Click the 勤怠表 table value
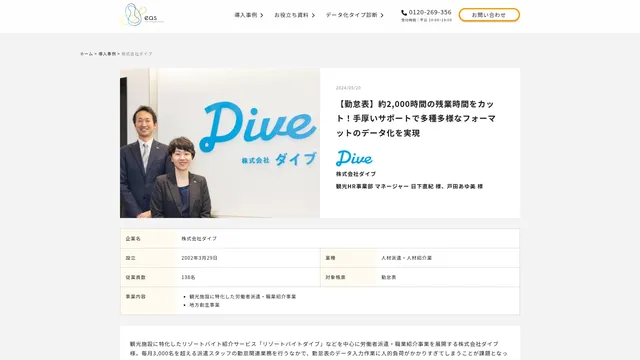 389,277
